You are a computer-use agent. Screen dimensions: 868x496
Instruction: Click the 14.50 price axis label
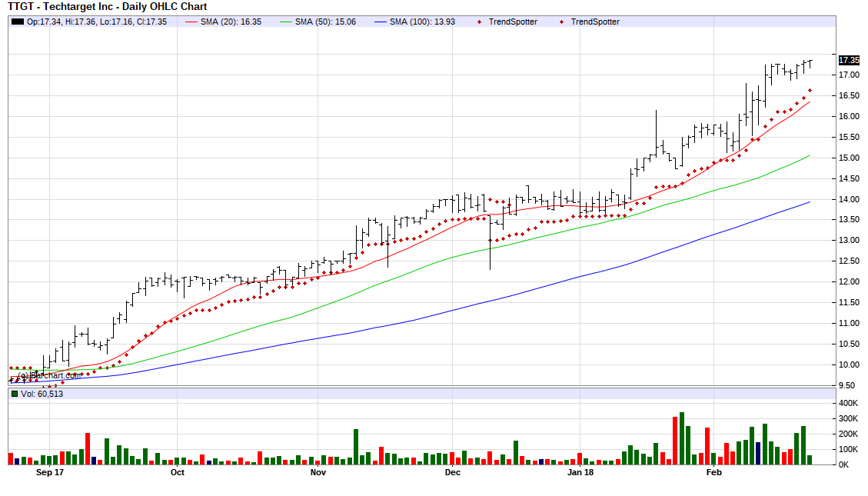(x=850, y=179)
